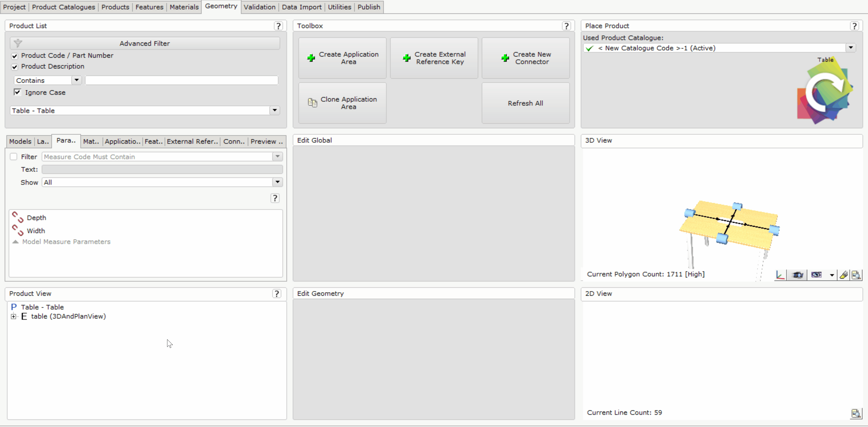Switch to the Materials tab

184,7
